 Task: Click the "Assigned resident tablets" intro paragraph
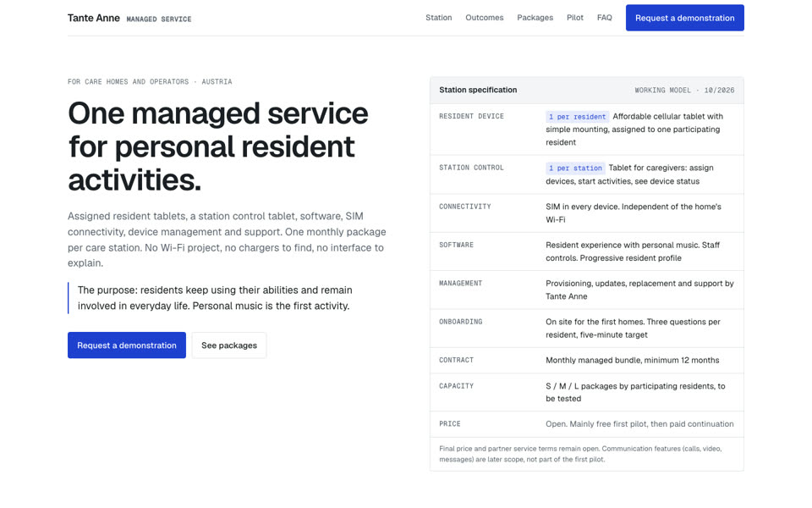click(x=227, y=240)
